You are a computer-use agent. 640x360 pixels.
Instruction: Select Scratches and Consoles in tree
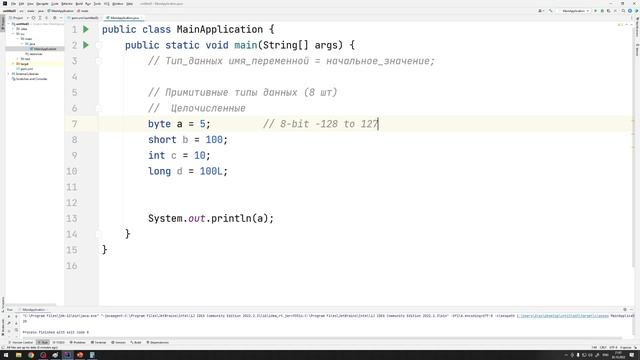tap(29, 79)
